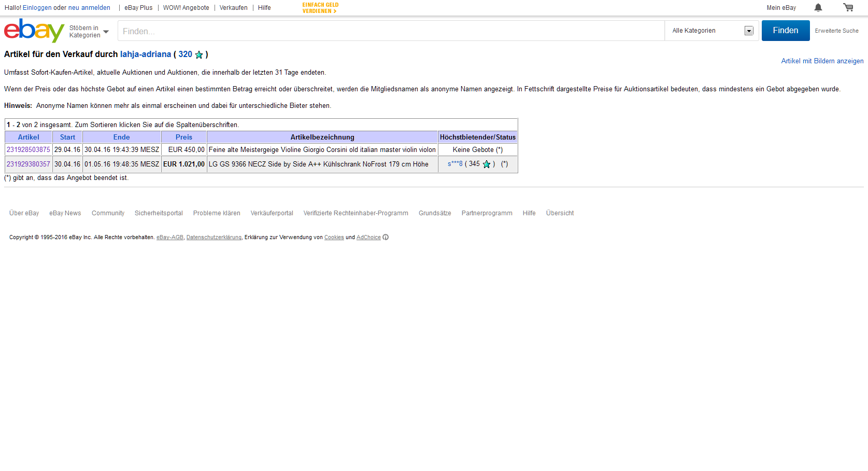Open the Erweiterte Suche link
The image size is (868, 471).
(836, 31)
